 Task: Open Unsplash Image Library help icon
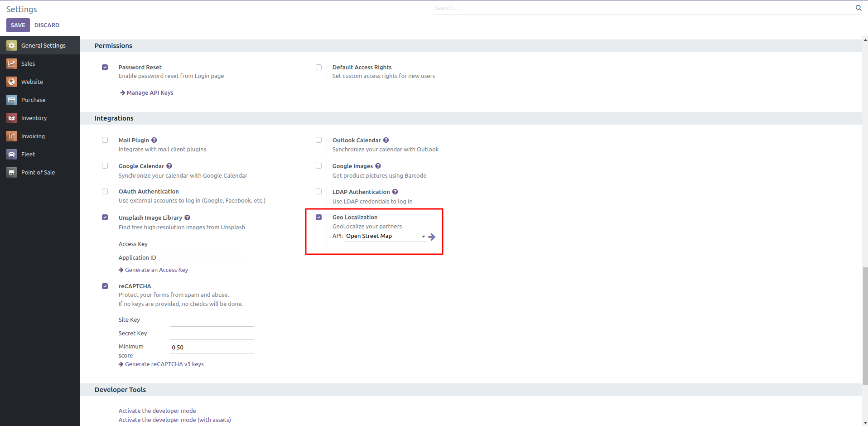(187, 218)
